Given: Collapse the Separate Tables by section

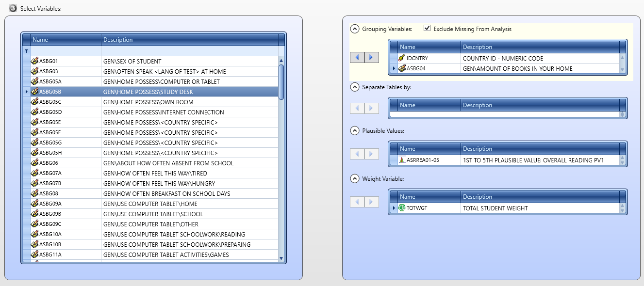Looking at the screenshot, I should [355, 87].
